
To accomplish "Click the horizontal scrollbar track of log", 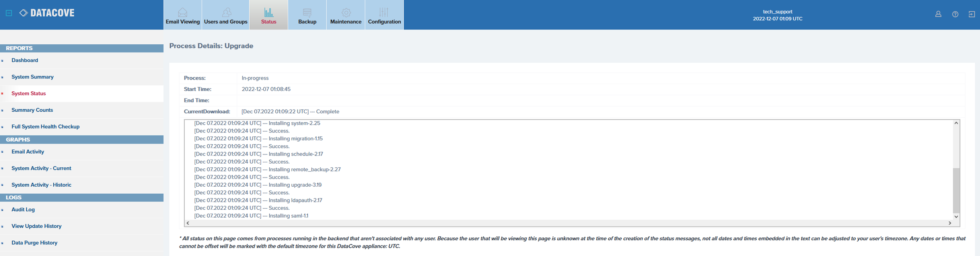I will 568,223.
